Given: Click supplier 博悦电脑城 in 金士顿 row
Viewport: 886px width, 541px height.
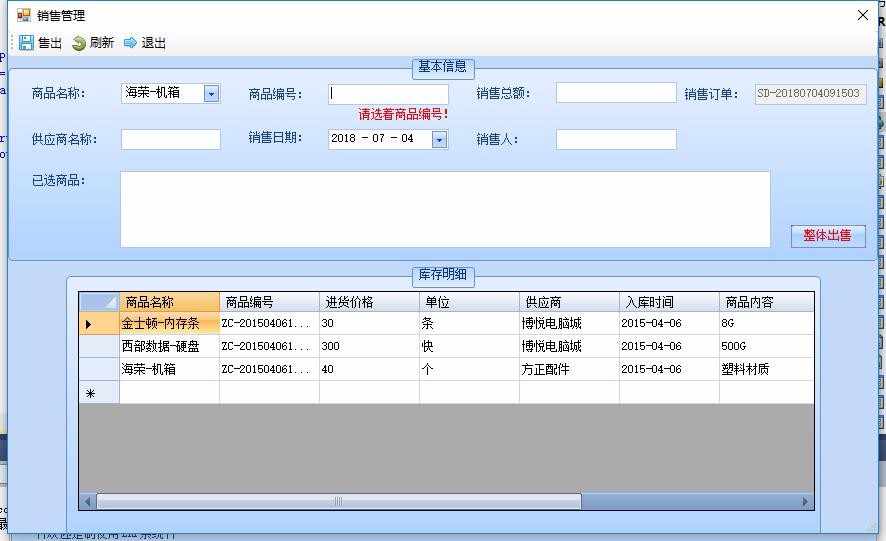Looking at the screenshot, I should (x=570, y=323).
